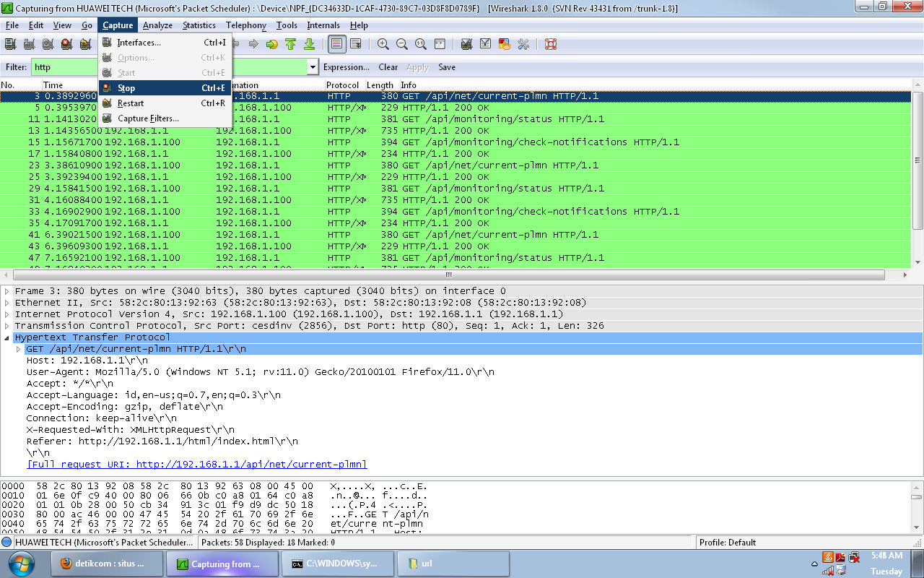Screen dimensions: 924x578
Task: Zoom in using the magnifier plus icon
Action: coord(383,44)
